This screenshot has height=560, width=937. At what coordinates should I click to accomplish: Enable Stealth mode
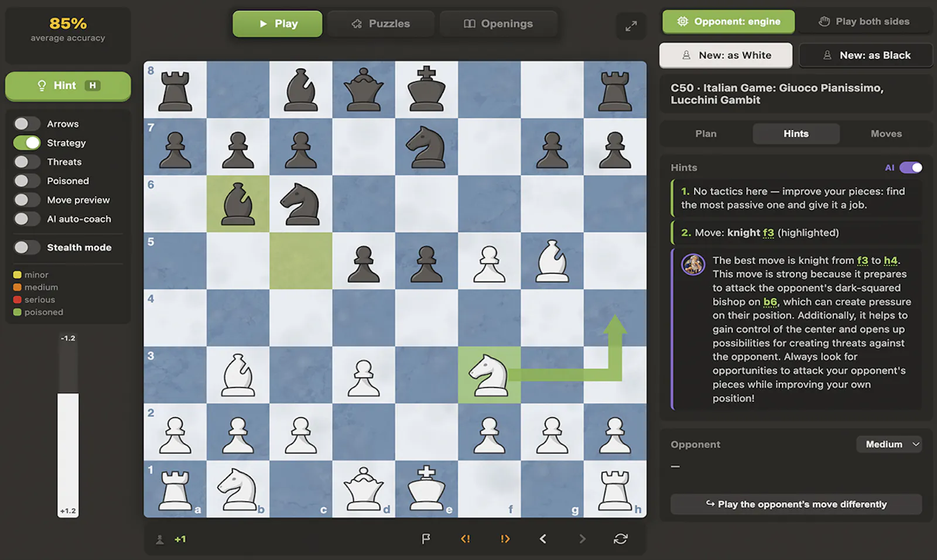pos(27,247)
